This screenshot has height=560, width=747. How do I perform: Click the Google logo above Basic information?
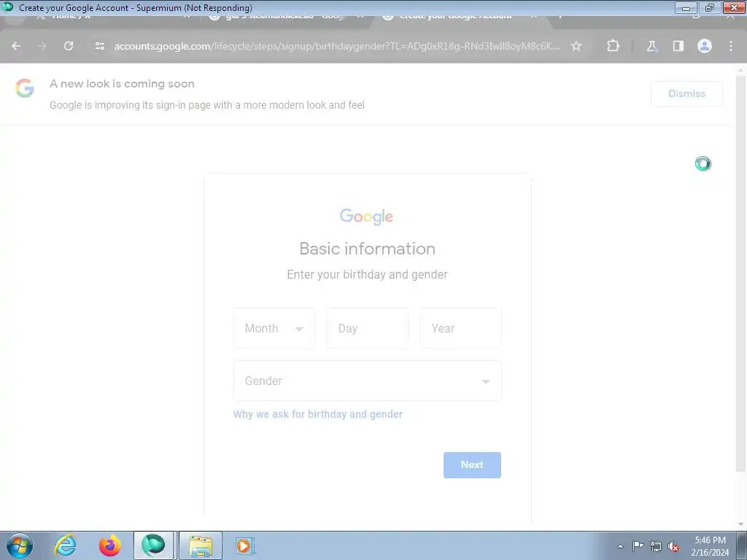pyautogui.click(x=366, y=217)
